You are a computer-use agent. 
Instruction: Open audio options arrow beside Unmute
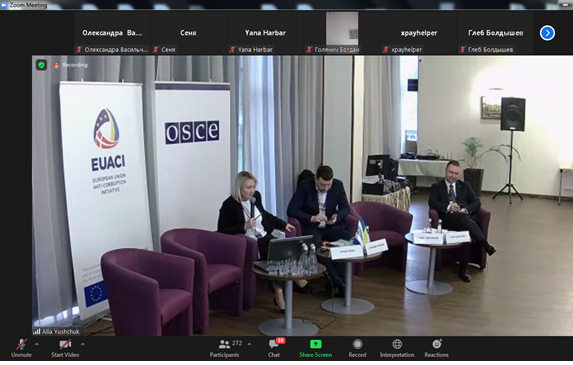tap(37, 344)
